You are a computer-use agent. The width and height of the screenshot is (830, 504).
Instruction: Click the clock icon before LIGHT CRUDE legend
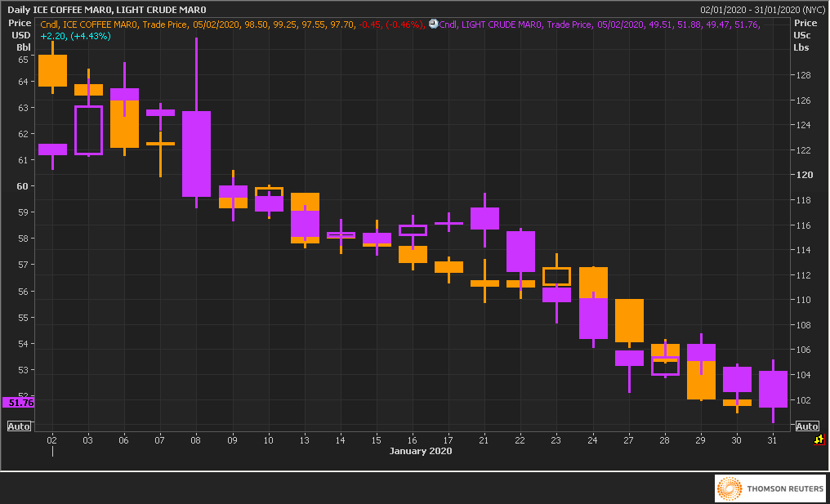tap(433, 24)
